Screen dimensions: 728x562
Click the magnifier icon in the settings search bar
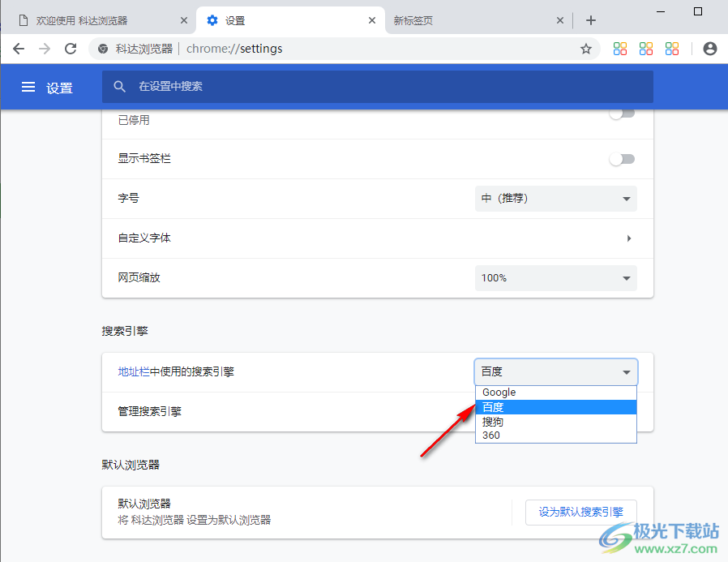pyautogui.click(x=119, y=86)
